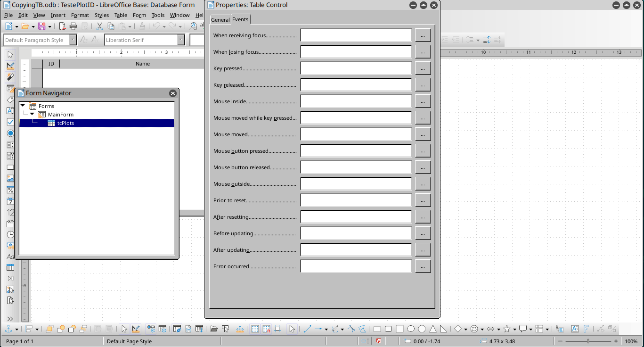
Task: Select the Check Box form control tool
Action: pos(10,122)
